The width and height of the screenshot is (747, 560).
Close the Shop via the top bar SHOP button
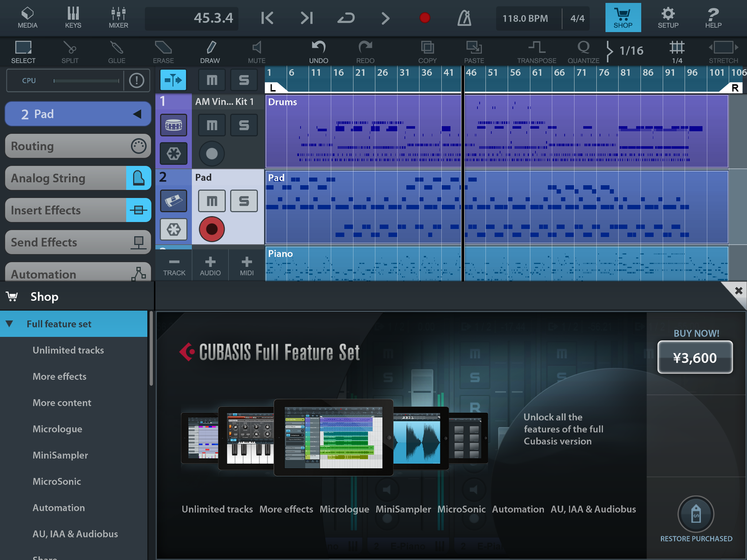(x=623, y=17)
